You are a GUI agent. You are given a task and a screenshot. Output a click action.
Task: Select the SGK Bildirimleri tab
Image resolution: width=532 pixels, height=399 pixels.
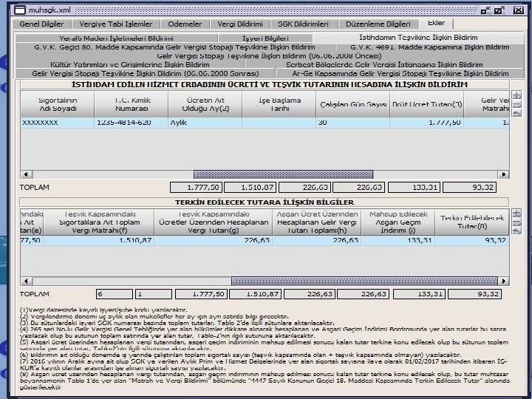tap(304, 24)
